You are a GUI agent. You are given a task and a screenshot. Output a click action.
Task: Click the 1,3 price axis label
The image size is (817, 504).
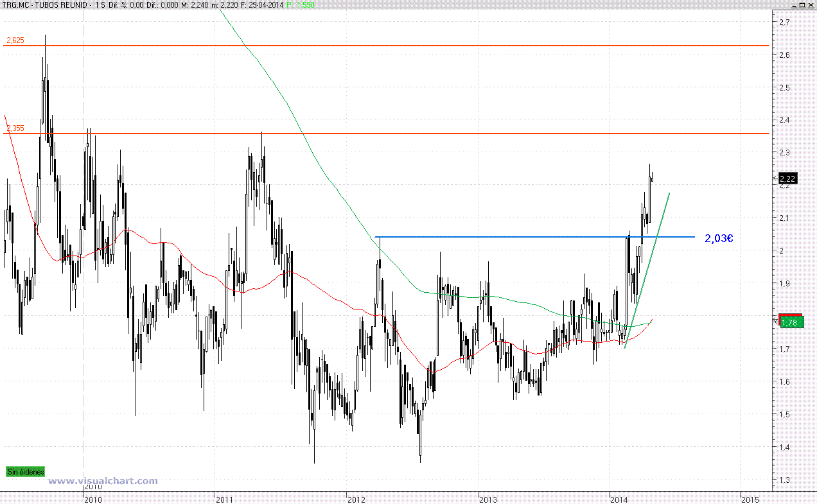click(784, 480)
